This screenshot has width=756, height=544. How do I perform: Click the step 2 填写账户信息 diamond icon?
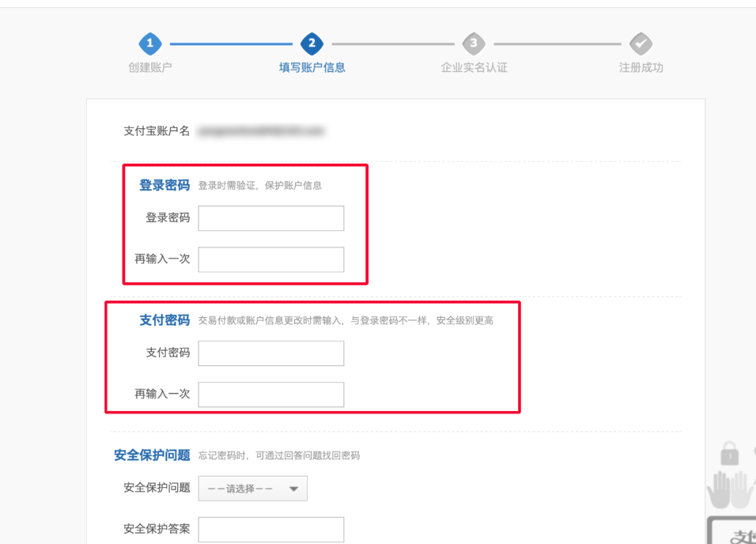(x=311, y=43)
